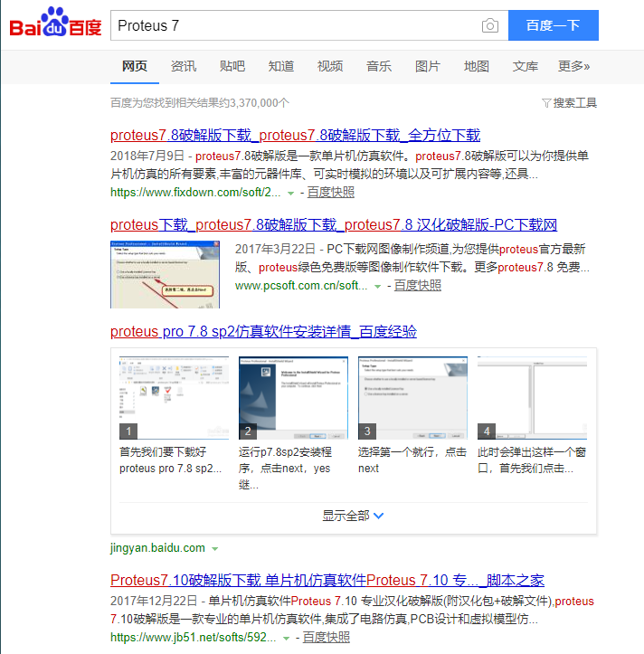644x654 pixels.
Task: Select the 网页 tab
Action: click(135, 66)
